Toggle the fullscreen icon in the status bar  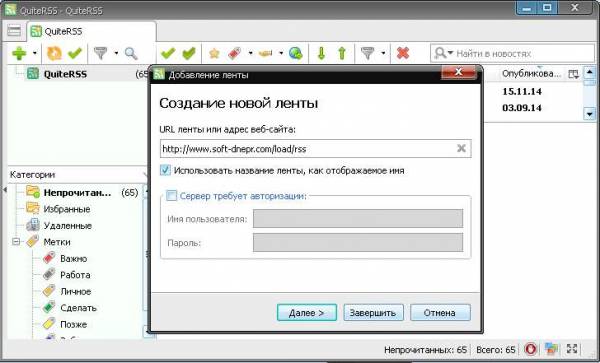(x=572, y=349)
